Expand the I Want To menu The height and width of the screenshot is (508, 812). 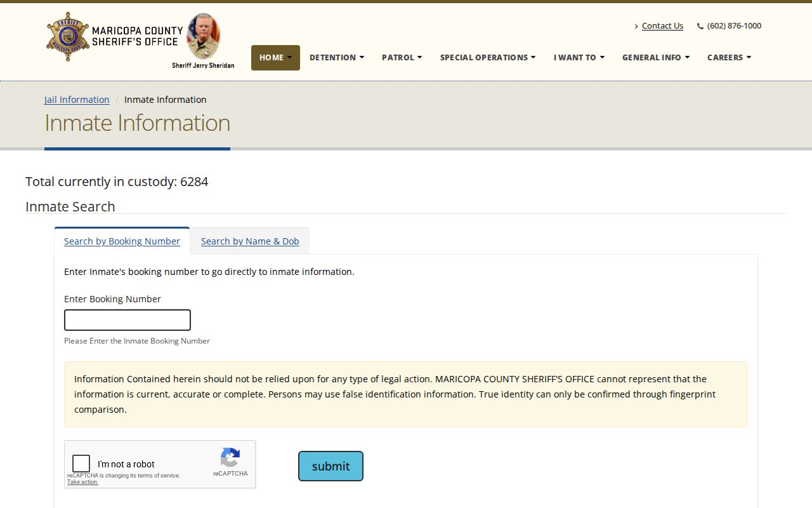point(579,57)
